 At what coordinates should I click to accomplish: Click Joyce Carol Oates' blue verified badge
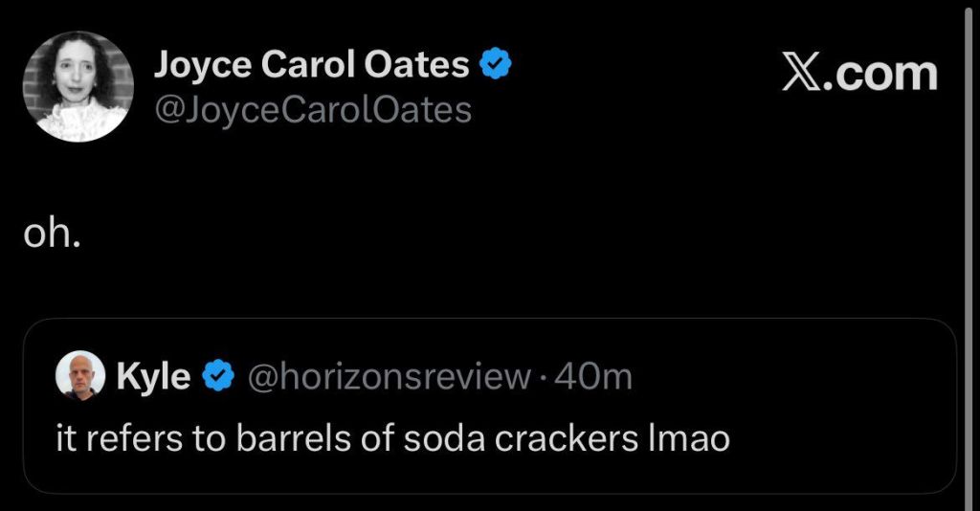(x=496, y=64)
